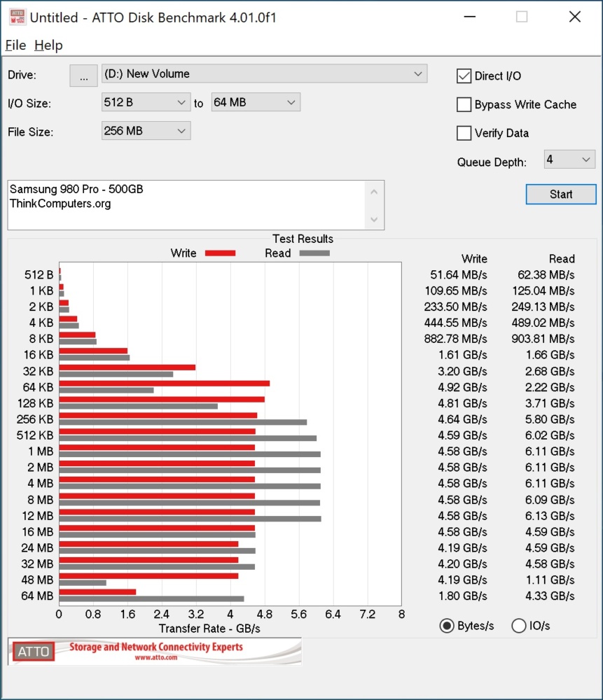Click the 5.80 GB/s read result
The image size is (603, 700).
pyautogui.click(x=550, y=419)
